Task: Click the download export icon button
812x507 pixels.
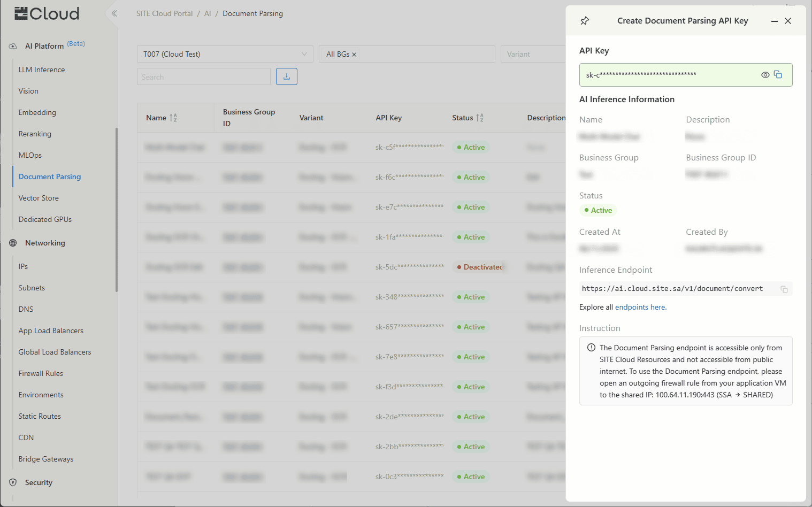Action: click(x=287, y=76)
